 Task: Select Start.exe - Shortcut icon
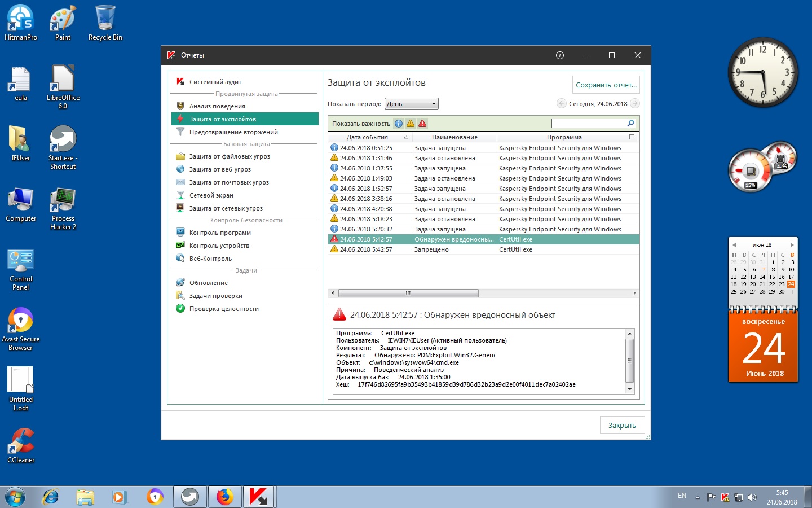coord(63,148)
